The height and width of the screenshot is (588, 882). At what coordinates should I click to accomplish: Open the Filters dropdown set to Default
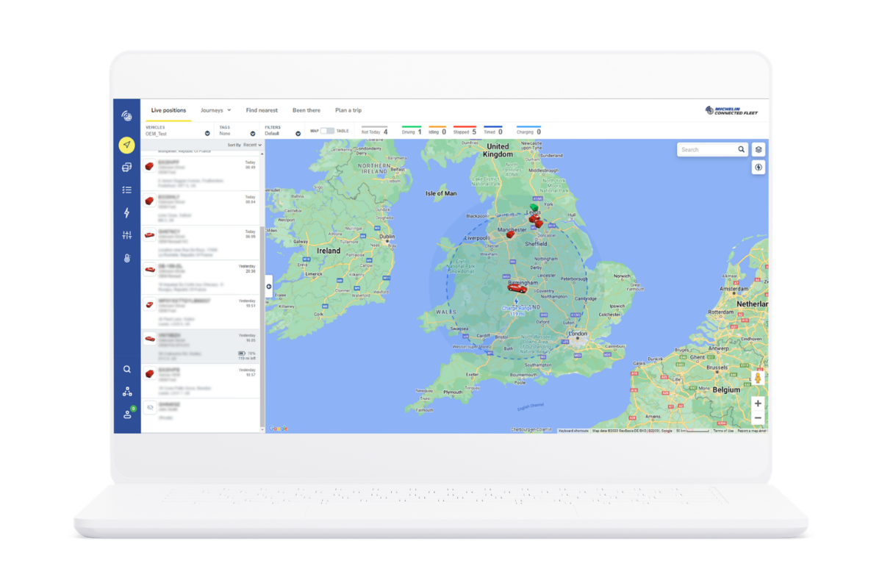pos(283,131)
